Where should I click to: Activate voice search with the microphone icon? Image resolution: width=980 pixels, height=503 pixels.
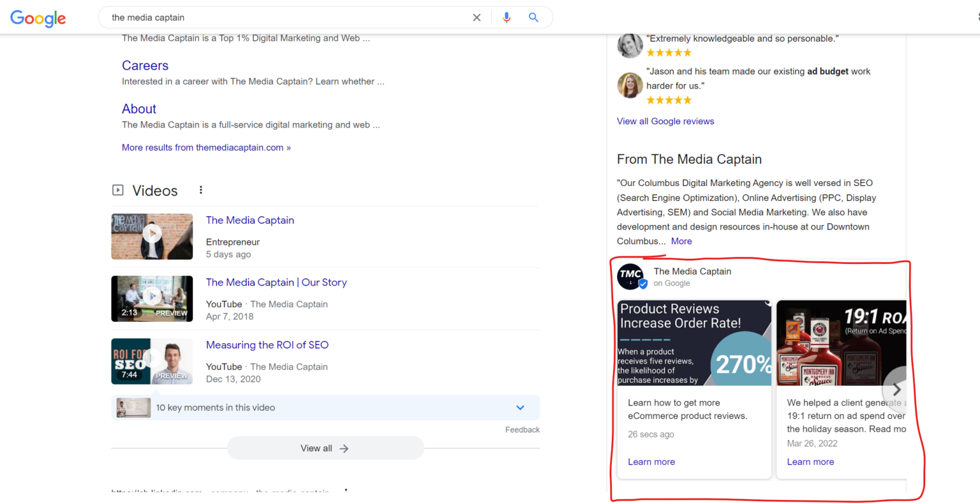click(x=507, y=17)
